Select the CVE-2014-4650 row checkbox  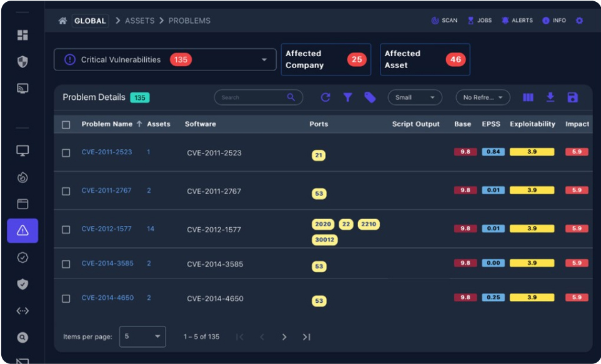(x=66, y=298)
